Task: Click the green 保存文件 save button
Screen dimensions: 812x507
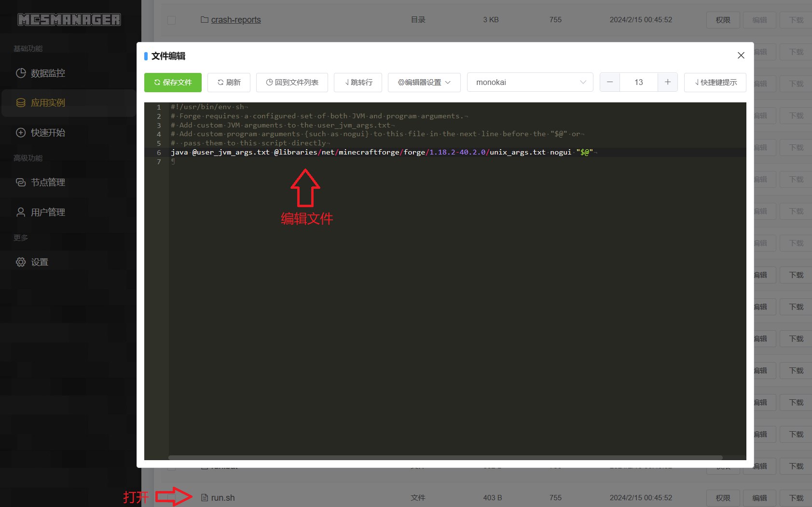Action: coord(173,83)
